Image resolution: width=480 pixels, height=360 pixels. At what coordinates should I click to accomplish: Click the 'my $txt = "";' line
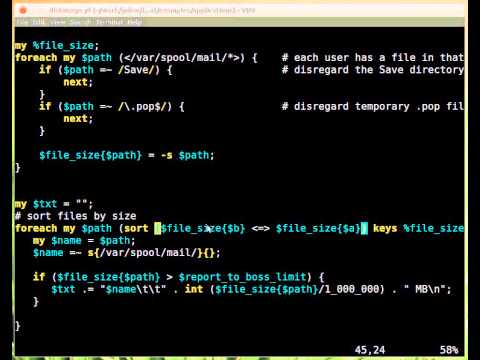pyautogui.click(x=54, y=204)
